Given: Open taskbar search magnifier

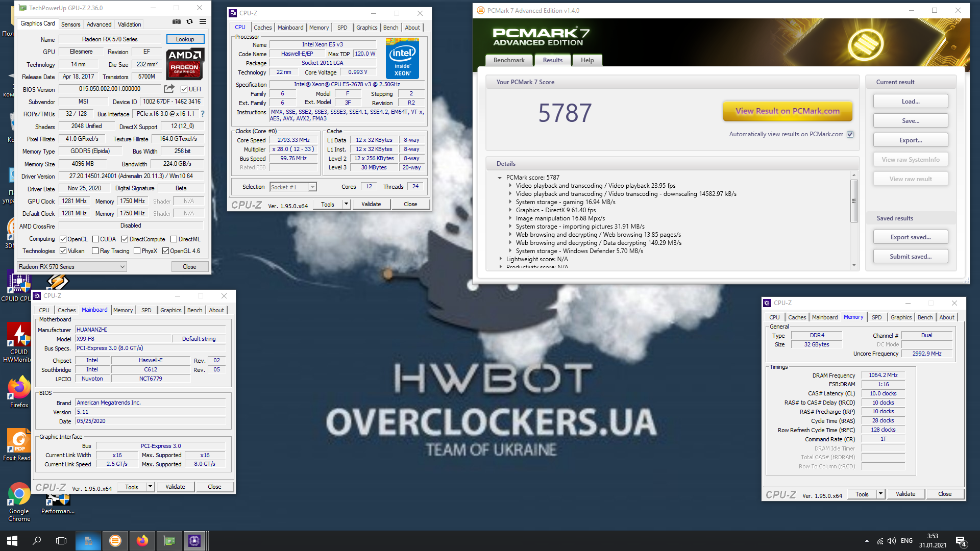Looking at the screenshot, I should pyautogui.click(x=37, y=541).
